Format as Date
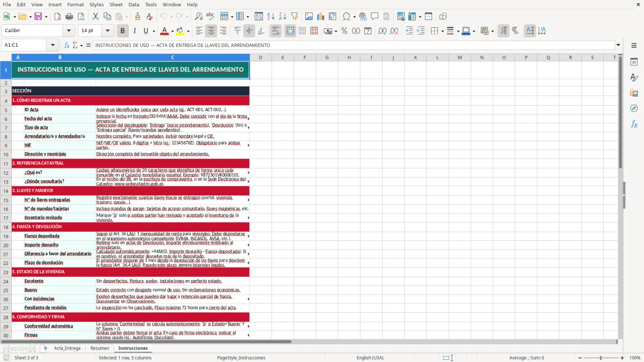 point(368,31)
